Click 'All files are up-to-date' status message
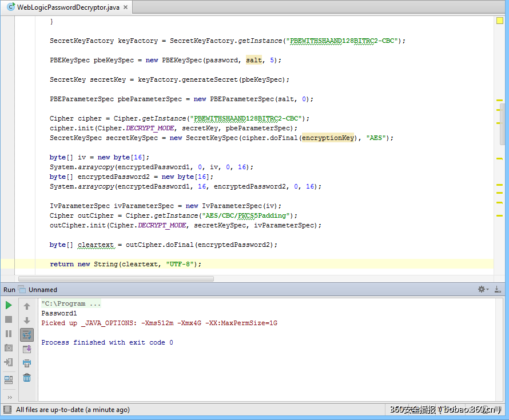Image resolution: width=509 pixels, height=420 pixels. [x=73, y=410]
